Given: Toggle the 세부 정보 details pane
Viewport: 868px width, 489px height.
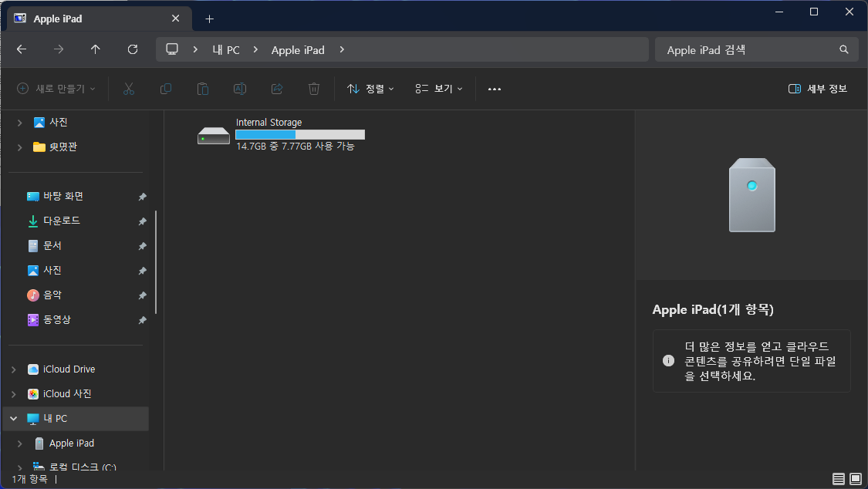Looking at the screenshot, I should point(818,89).
